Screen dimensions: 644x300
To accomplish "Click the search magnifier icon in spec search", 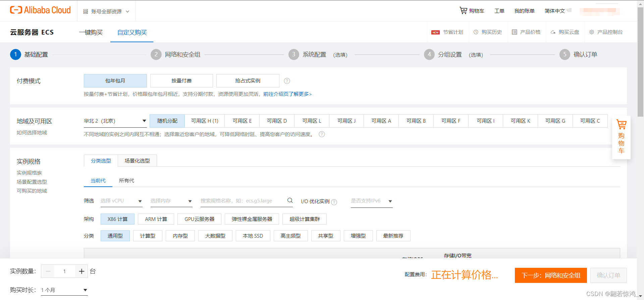I will (290, 200).
